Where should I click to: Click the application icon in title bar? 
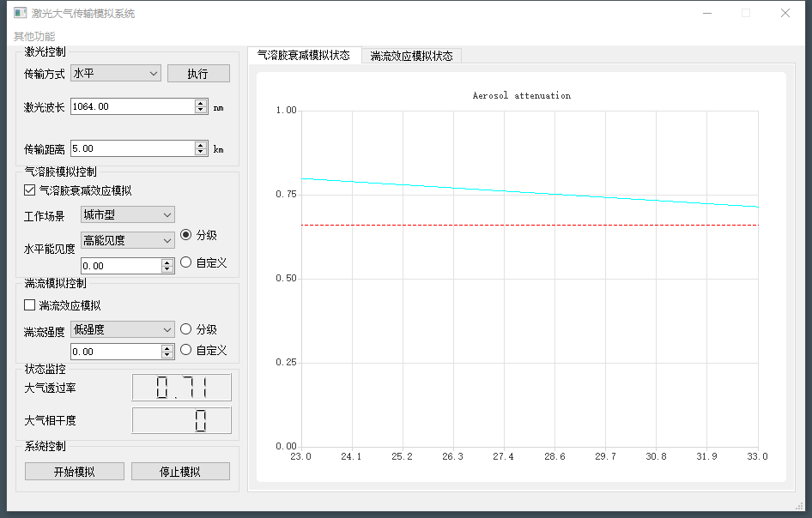20,13
